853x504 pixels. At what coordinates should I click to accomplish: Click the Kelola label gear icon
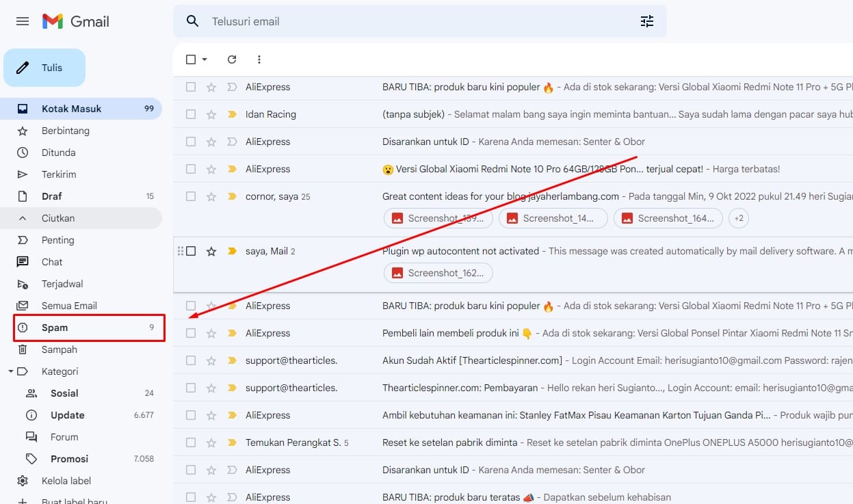23,481
